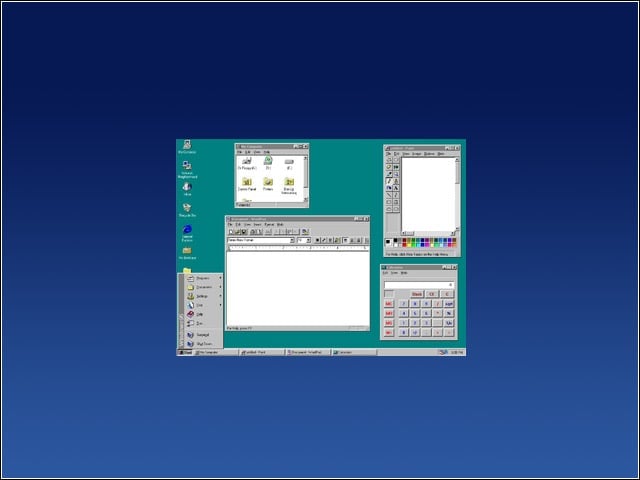This screenshot has width=640, height=480.
Task: Choose Run from the Start menu
Action: tap(203, 323)
